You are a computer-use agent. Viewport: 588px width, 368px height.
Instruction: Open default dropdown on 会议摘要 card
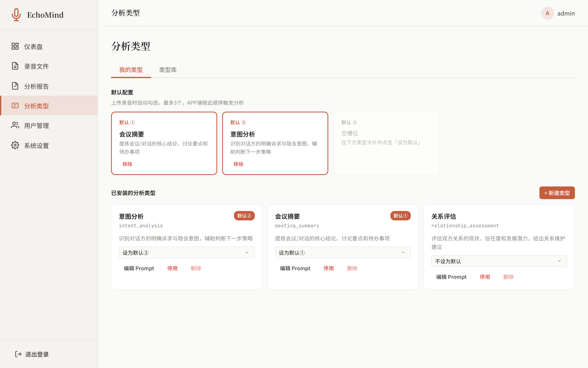[343, 252]
